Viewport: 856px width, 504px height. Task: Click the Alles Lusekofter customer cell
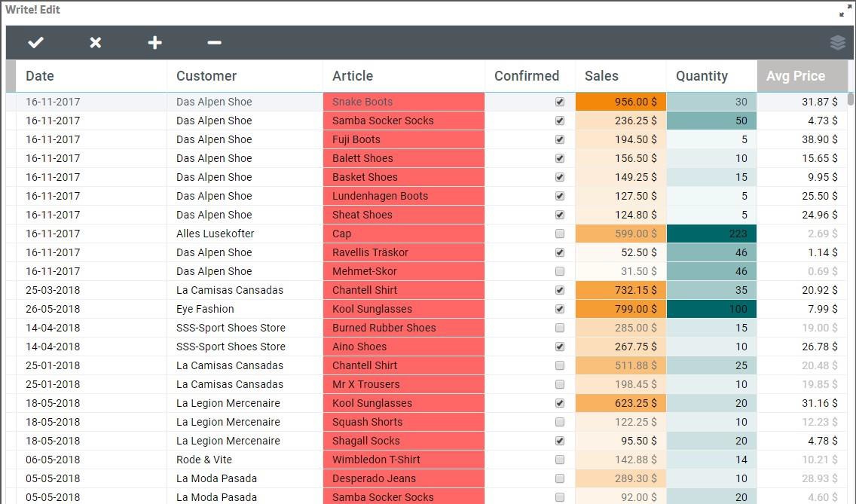245,234
